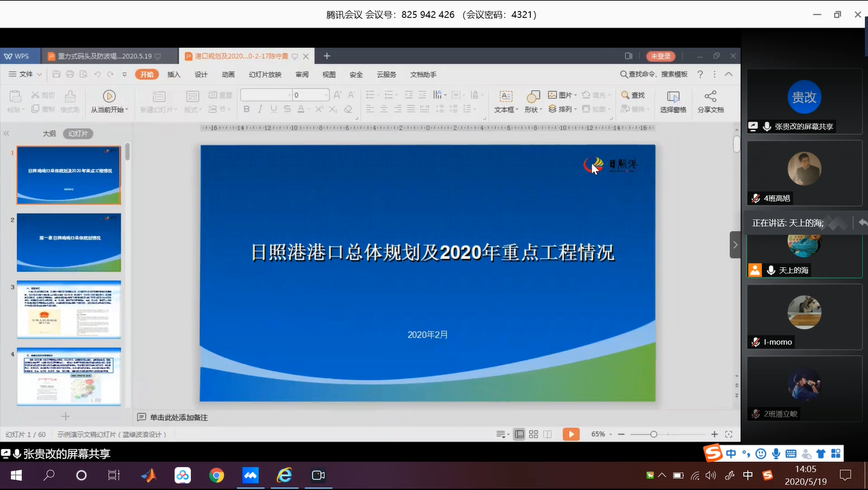This screenshot has height=490, width=868.
Task: Open Chrome from the Windows taskbar
Action: point(216,475)
